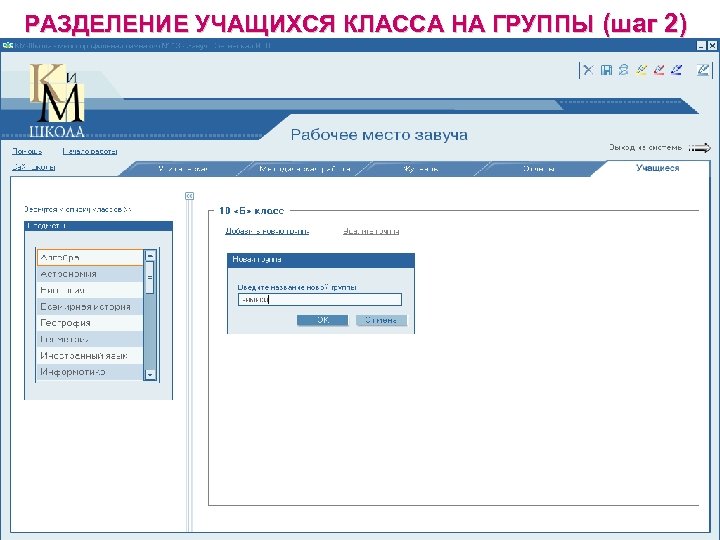
Task: Minimize the application window
Action: click(701, 45)
